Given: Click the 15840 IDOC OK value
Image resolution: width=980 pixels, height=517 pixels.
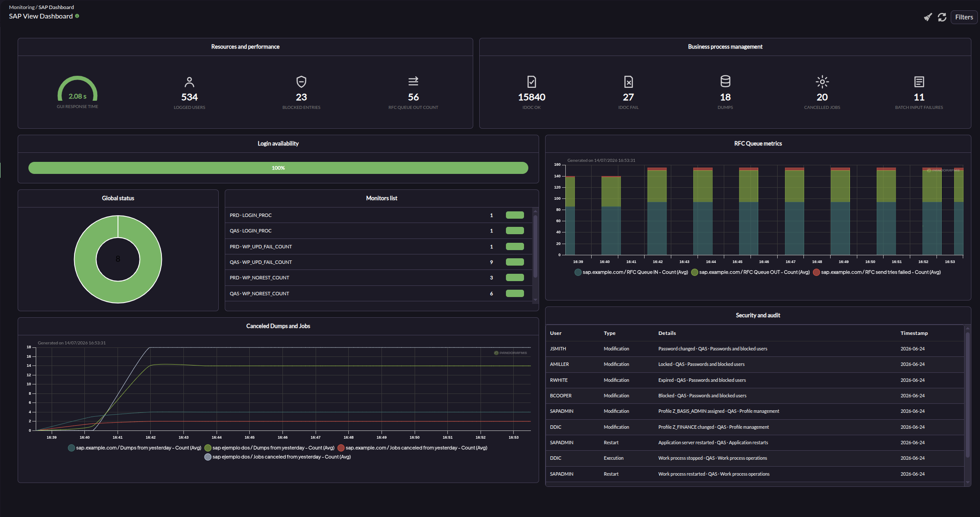Looking at the screenshot, I should [x=532, y=97].
